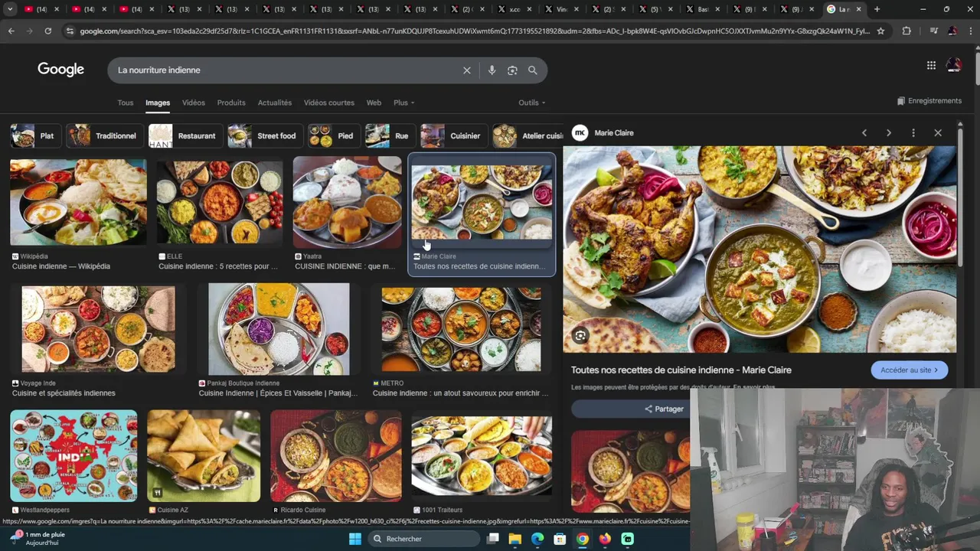980x551 pixels.
Task: Open the METRO atout savoureux thumbnail
Action: coord(461,329)
